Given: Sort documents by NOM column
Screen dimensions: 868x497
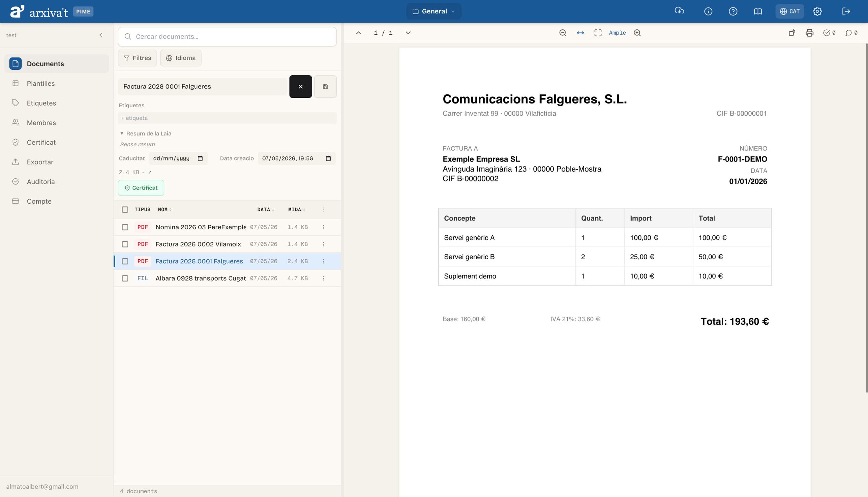Looking at the screenshot, I should point(165,210).
